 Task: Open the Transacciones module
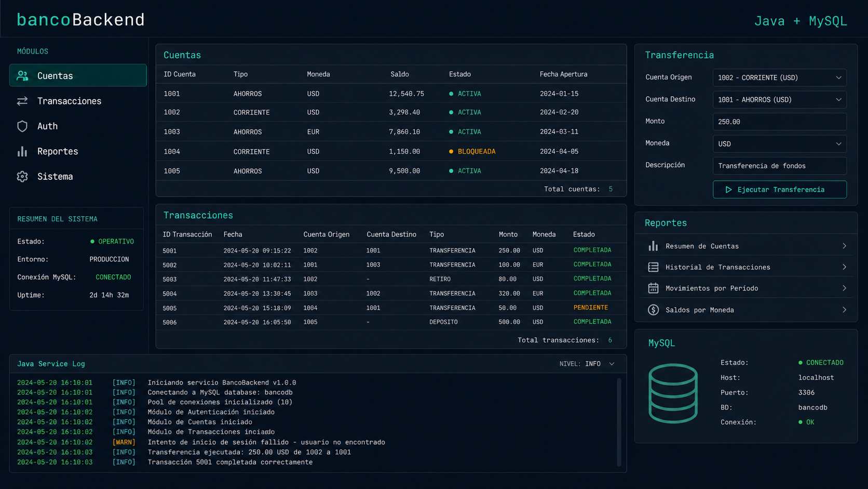78,101
